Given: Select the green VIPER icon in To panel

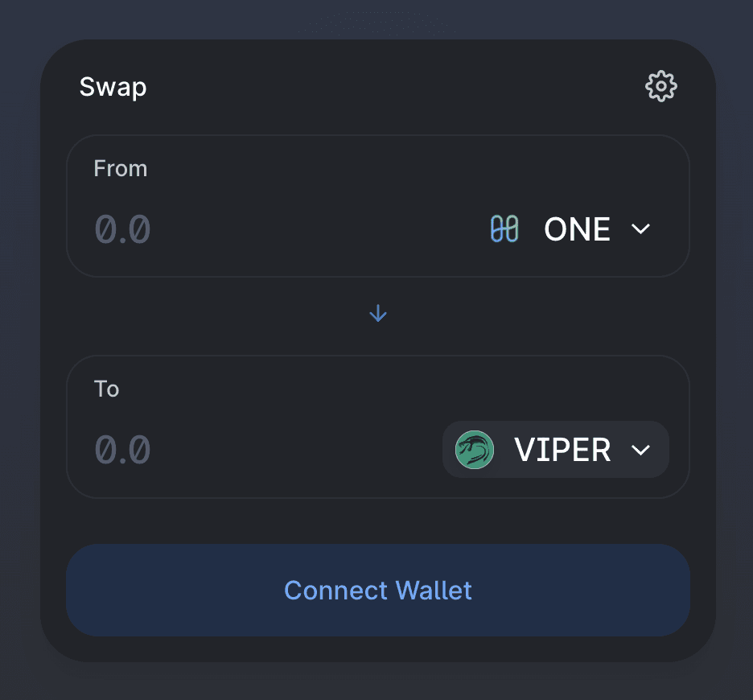Looking at the screenshot, I should [475, 450].
